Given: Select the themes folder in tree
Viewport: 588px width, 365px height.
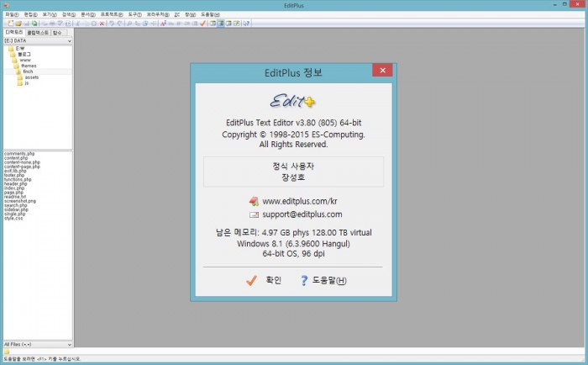Looking at the screenshot, I should click(29, 66).
